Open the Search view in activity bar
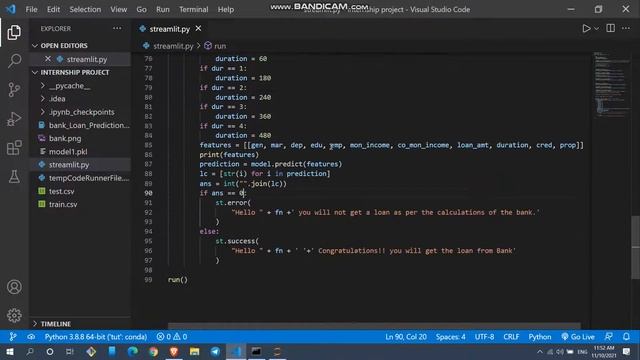The image size is (640, 360). (14, 61)
